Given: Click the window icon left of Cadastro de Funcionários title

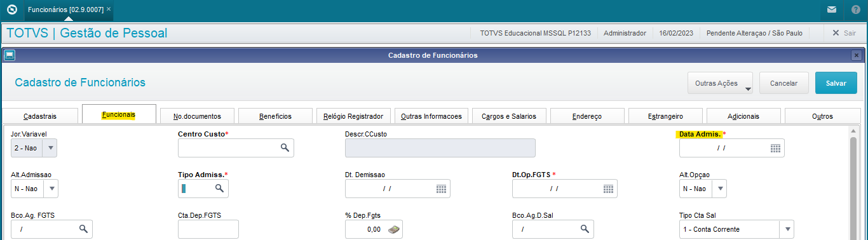Looking at the screenshot, I should [10, 55].
